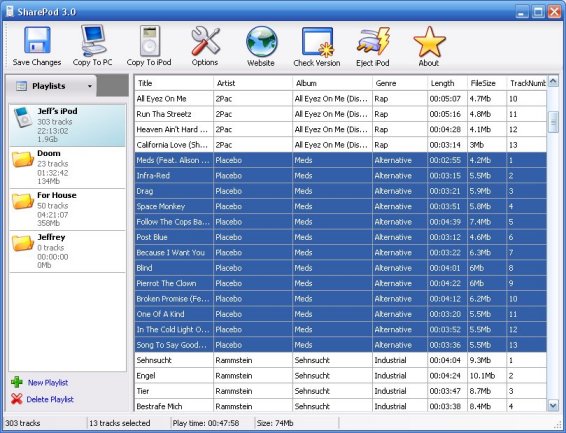
Task: Click the Save Changes floppy disk icon
Action: (x=37, y=40)
